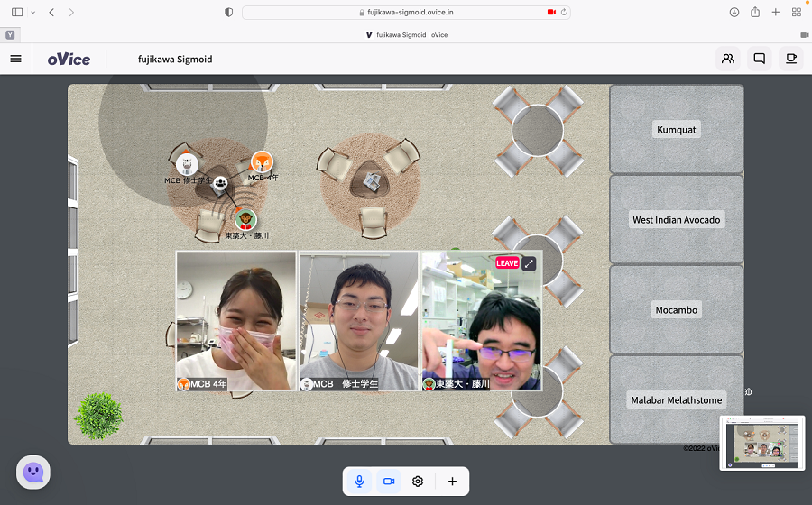Mute the microphone in bottom toolbar
The image size is (812, 505).
pyautogui.click(x=359, y=482)
